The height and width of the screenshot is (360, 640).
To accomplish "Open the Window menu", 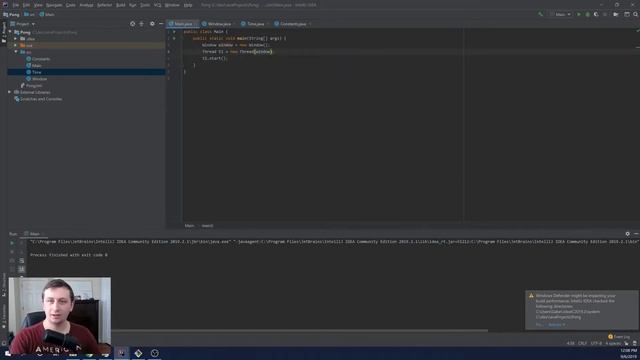I will tap(172, 5).
